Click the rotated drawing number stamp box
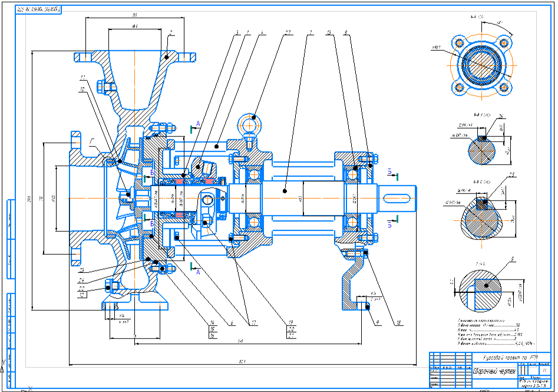The height and width of the screenshot is (392, 558). (x=39, y=9)
